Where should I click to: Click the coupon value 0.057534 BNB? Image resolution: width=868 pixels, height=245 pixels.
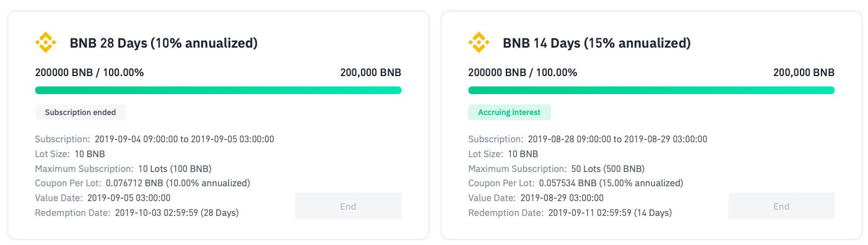pyautogui.click(x=568, y=183)
